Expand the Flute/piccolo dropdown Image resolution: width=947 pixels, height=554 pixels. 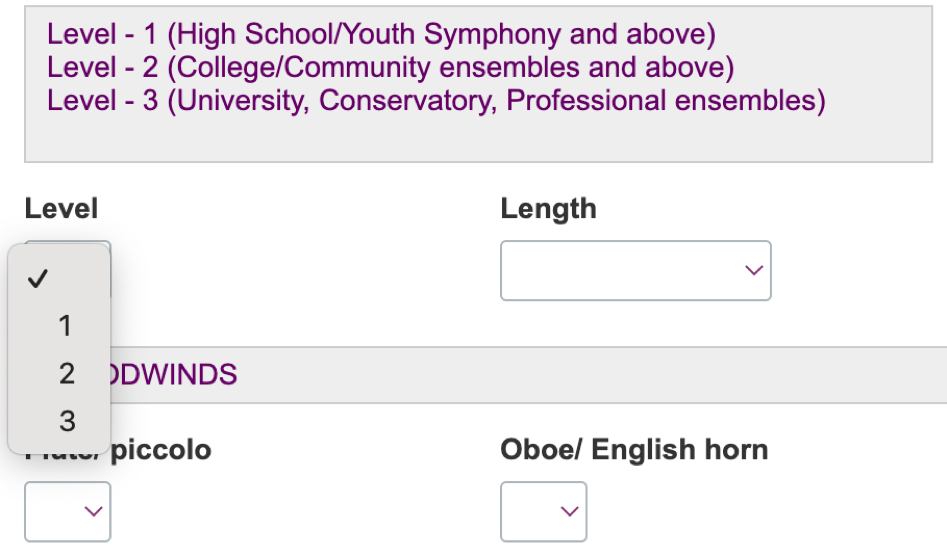tap(67, 511)
